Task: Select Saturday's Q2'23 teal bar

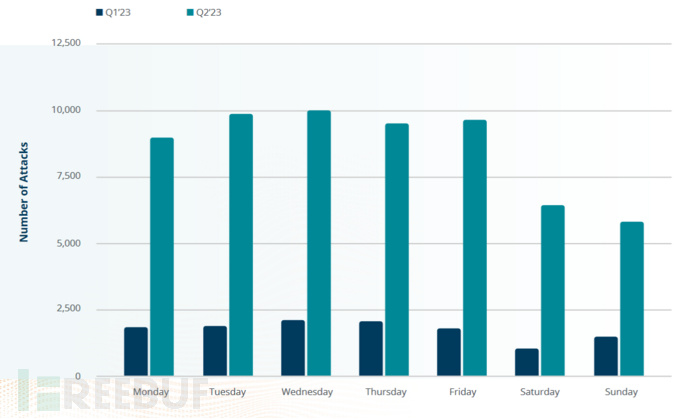Action: coord(553,290)
